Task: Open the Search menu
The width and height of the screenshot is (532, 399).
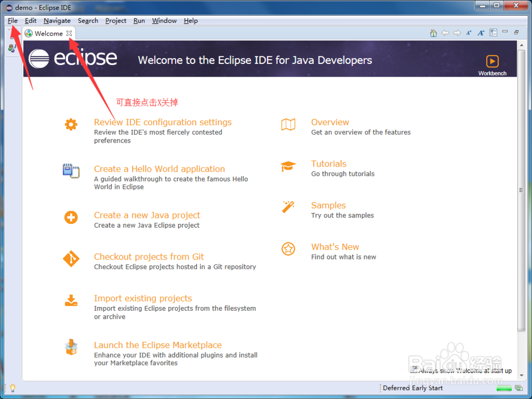Action: 88,21
